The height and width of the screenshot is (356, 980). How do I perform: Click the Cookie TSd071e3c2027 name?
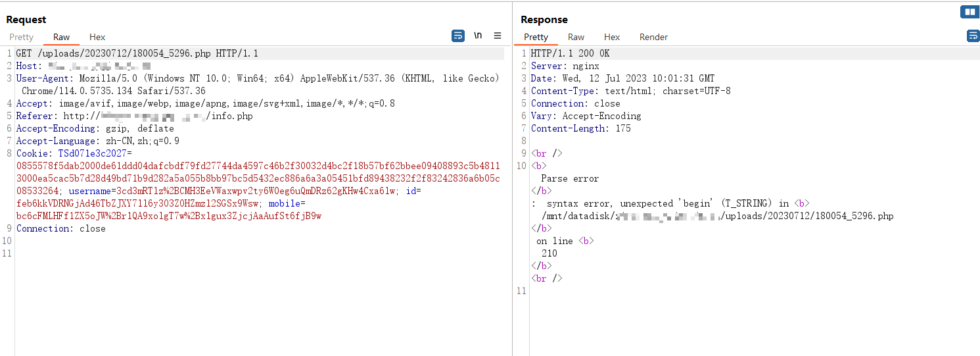92,153
